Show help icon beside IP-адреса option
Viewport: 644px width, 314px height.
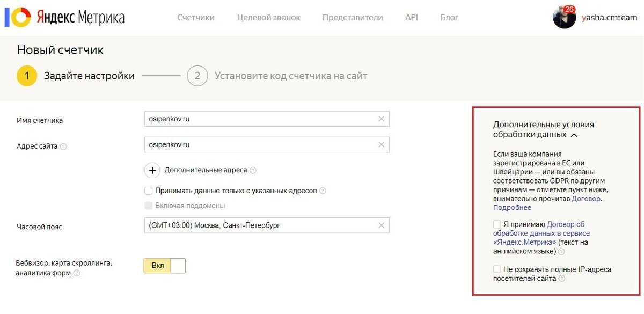coord(562,279)
